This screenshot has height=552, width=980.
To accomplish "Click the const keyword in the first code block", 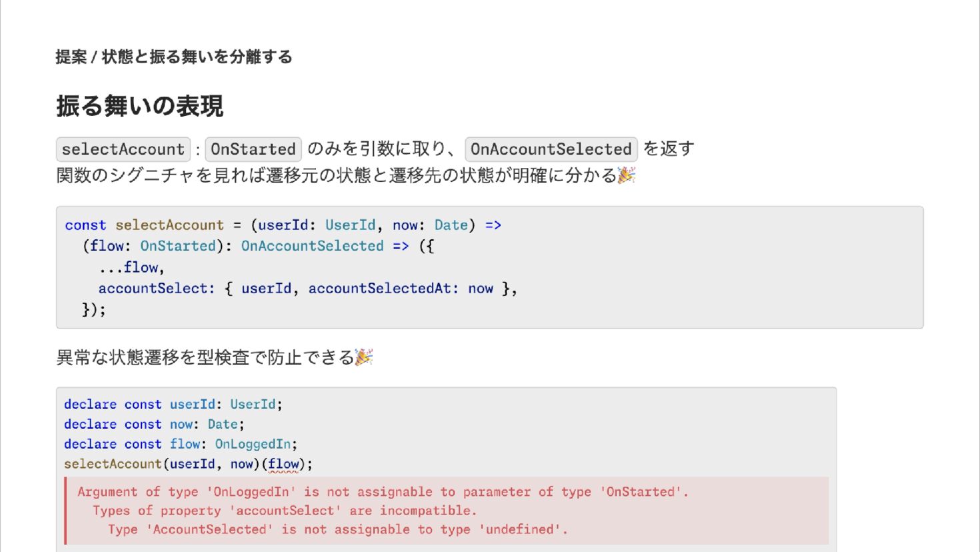I will coord(85,225).
